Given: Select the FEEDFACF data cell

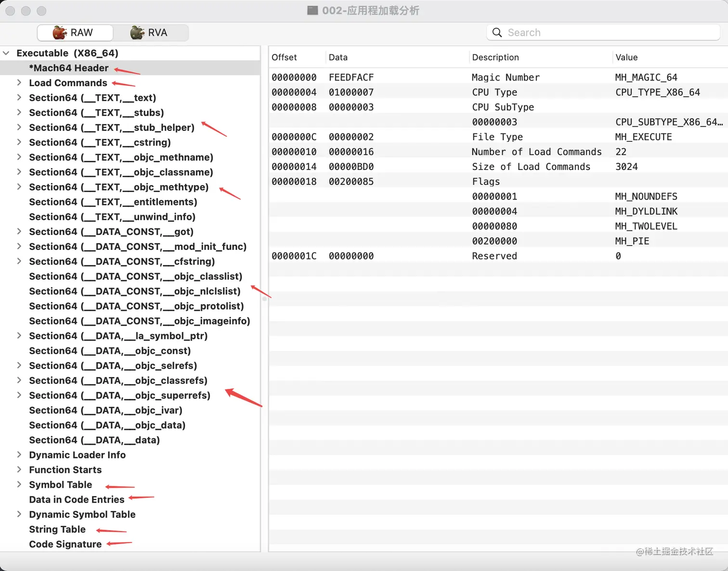Looking at the screenshot, I should coord(351,78).
